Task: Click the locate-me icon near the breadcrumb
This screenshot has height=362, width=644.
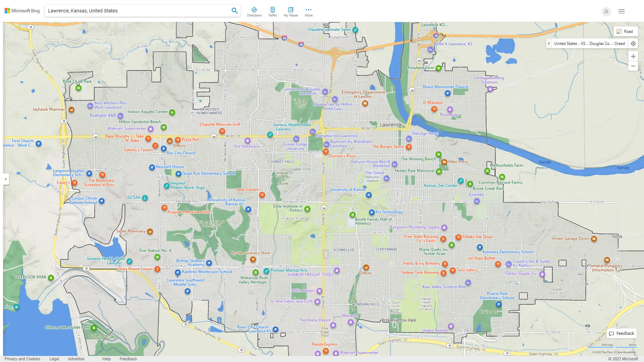Action: point(633,44)
